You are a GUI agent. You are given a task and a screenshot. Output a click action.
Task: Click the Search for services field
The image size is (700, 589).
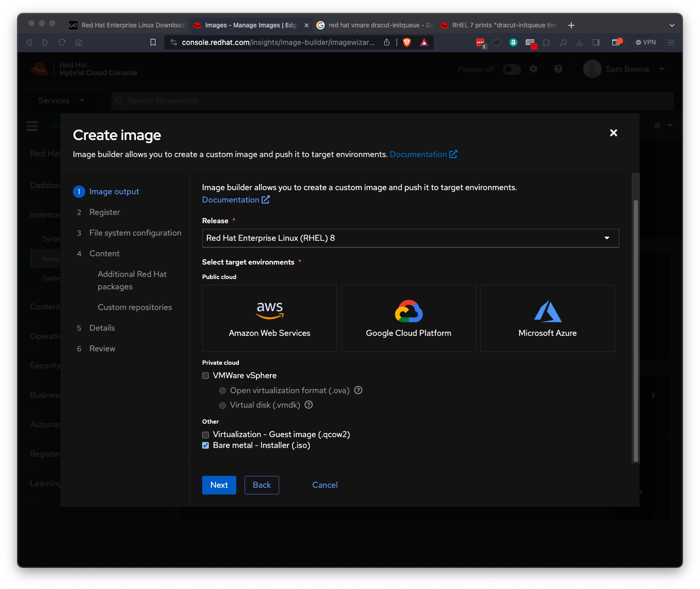click(393, 101)
